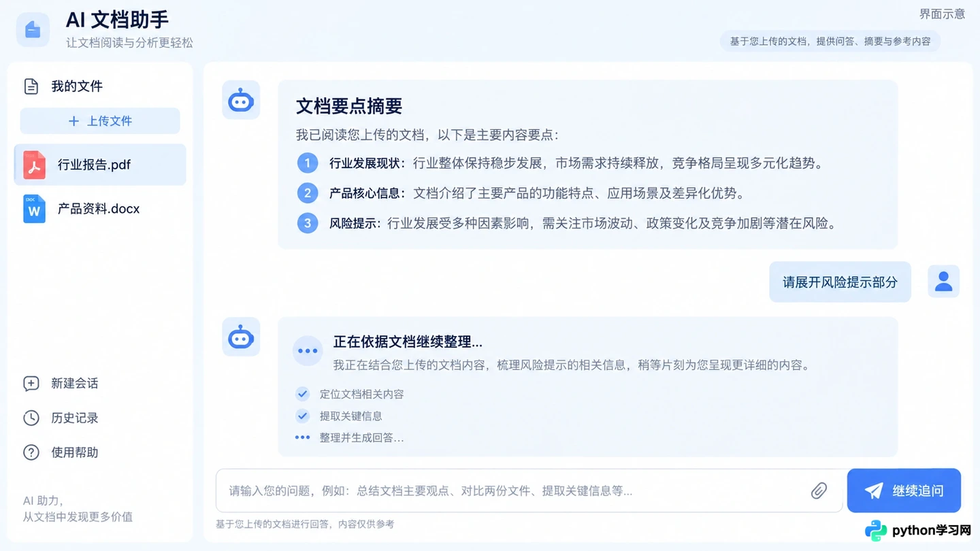
Task: Click the checkmark beside 提取关键信息
Action: [302, 416]
